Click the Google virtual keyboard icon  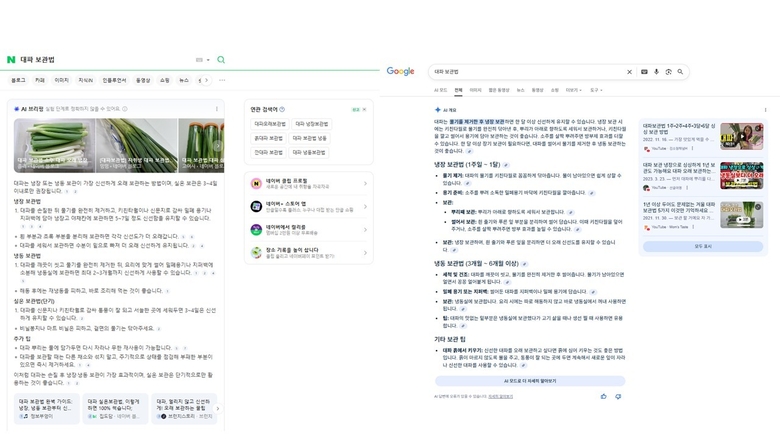(643, 72)
